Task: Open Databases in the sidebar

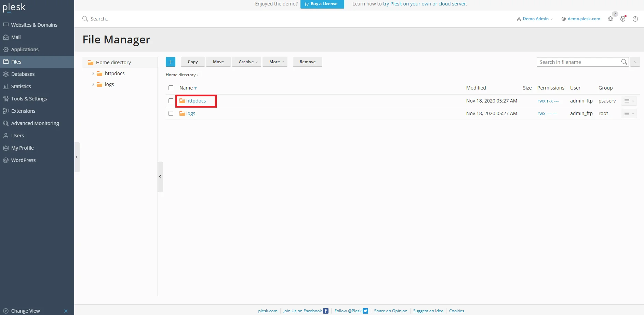Action: pos(23,74)
